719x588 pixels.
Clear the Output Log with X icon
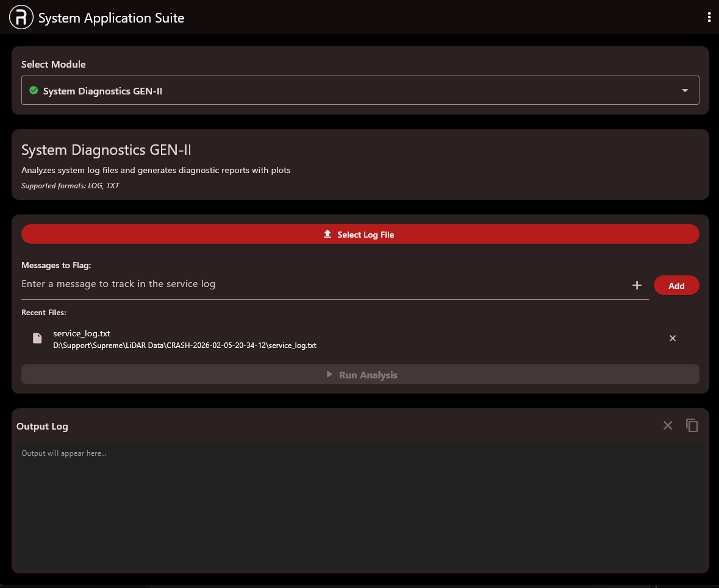tap(668, 425)
